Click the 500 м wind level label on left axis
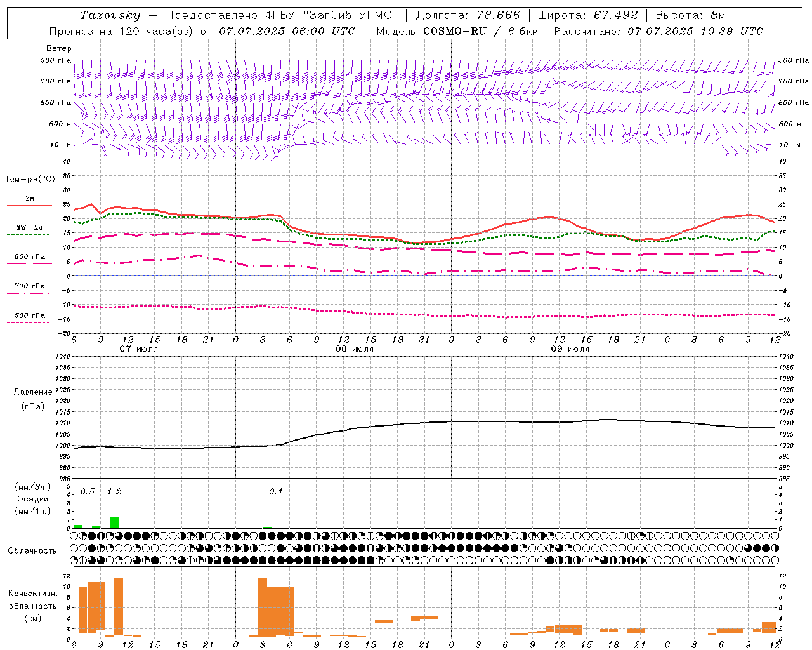Screen dimensions: 812x650 tap(60, 124)
